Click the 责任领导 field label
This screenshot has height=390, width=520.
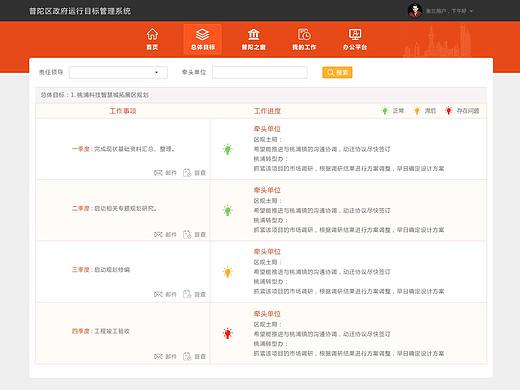point(51,72)
